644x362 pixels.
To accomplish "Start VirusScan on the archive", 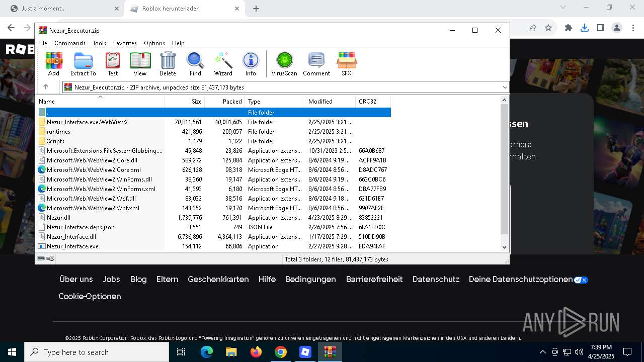I will [284, 64].
